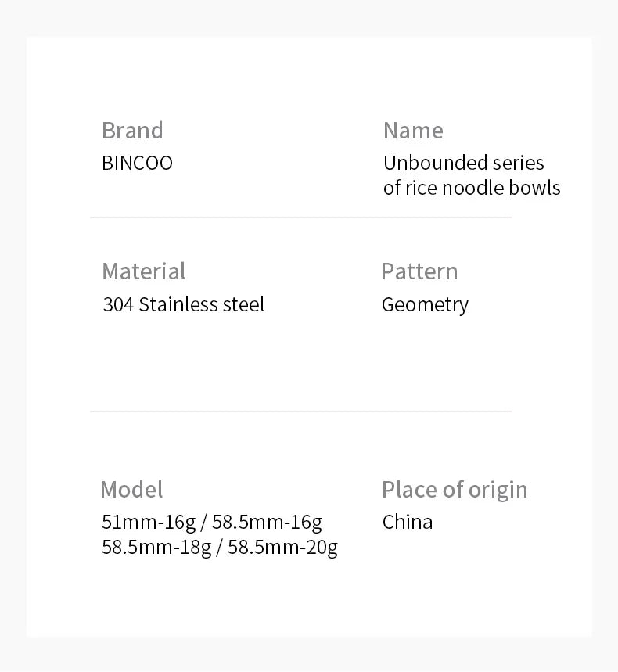The height and width of the screenshot is (672, 618).
Task: Click the word Stainless in the material value
Action: tap(178, 304)
